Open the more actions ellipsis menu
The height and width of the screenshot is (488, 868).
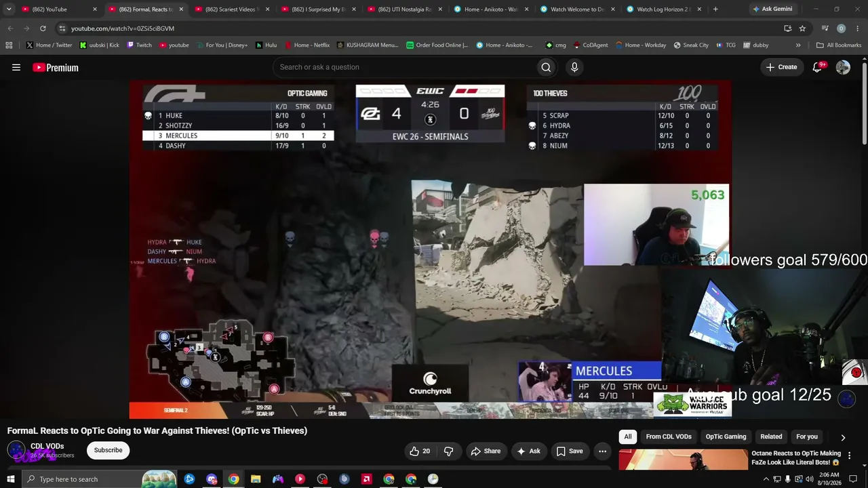click(x=602, y=451)
